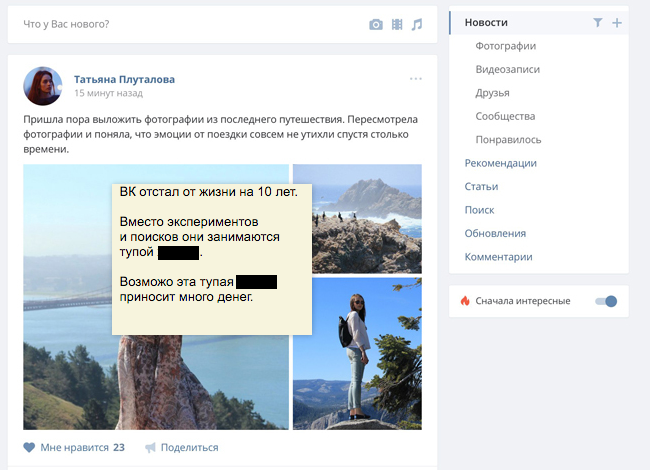Click the flame icon near Сначала интересные
650x470 pixels.
click(x=465, y=301)
